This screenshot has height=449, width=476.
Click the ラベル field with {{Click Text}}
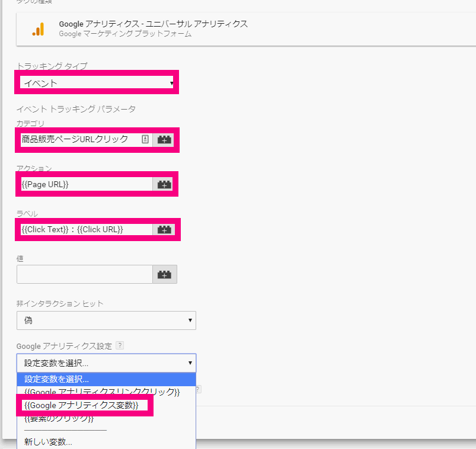(86, 229)
